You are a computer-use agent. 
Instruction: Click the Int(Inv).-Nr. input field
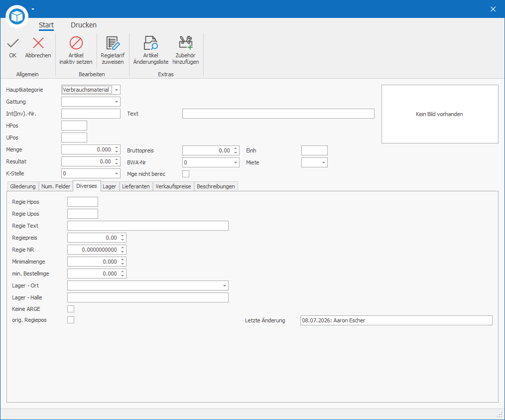[x=91, y=114]
